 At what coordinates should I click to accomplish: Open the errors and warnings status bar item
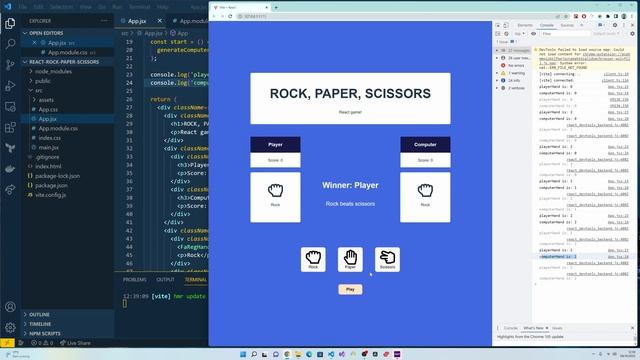[42, 343]
